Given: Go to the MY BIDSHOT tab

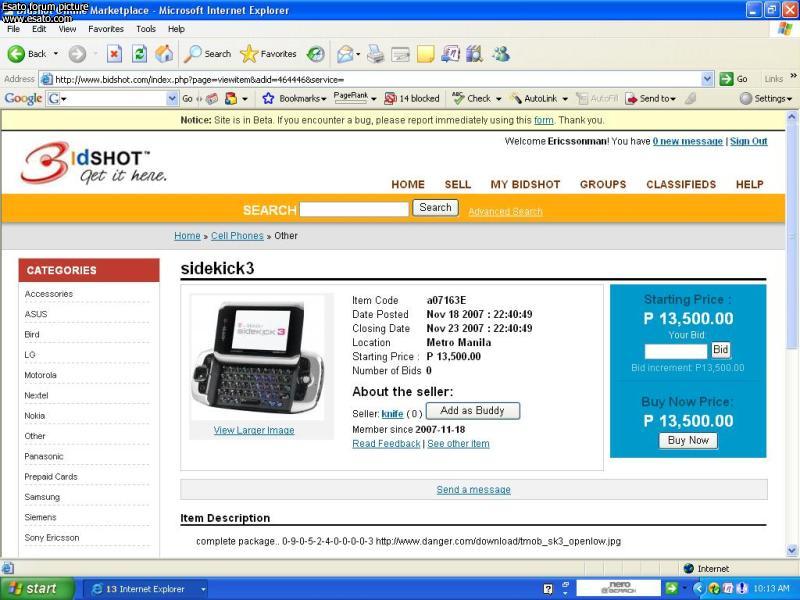Looking at the screenshot, I should pyautogui.click(x=525, y=184).
